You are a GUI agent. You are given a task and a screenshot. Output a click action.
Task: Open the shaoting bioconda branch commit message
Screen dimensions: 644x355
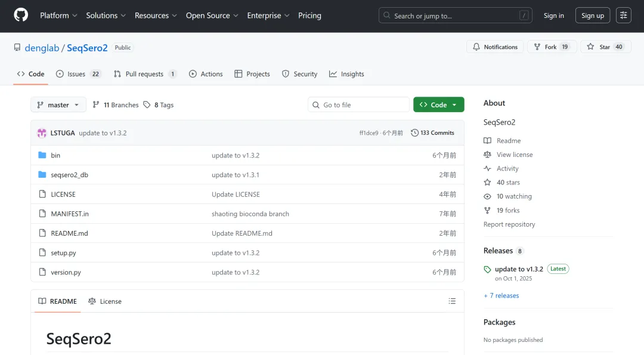pos(250,214)
